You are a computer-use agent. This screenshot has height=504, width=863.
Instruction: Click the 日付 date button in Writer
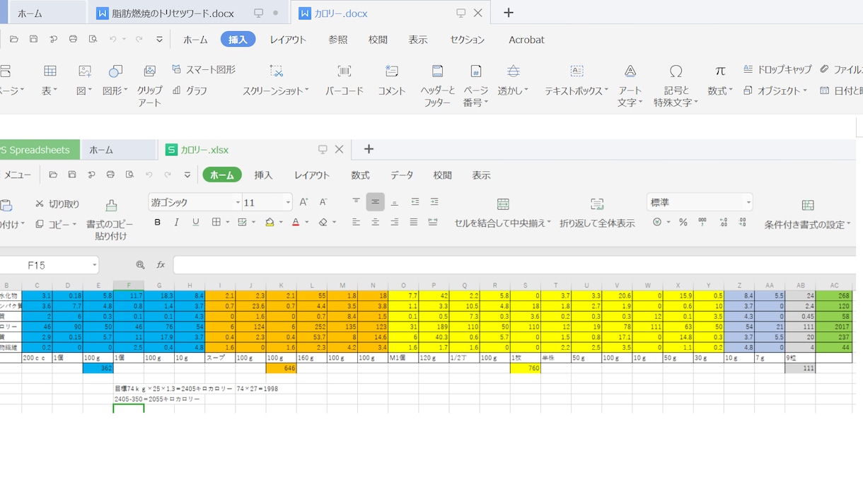coord(840,90)
